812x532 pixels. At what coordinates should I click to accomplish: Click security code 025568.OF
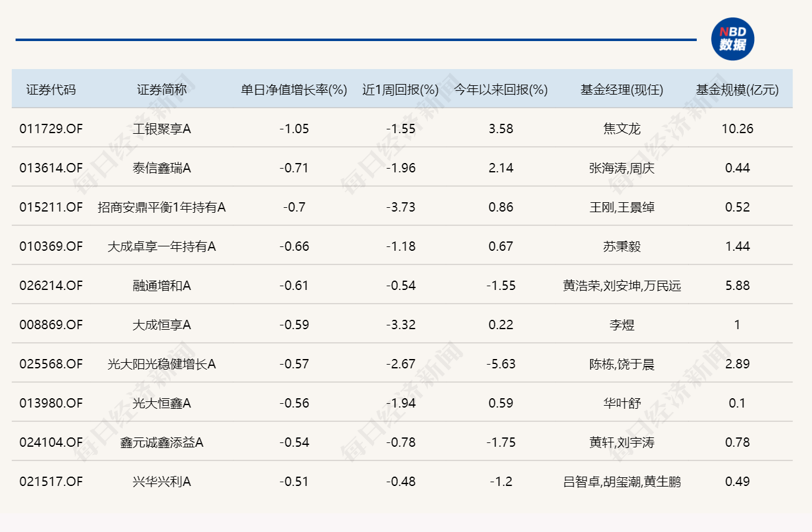click(x=51, y=364)
